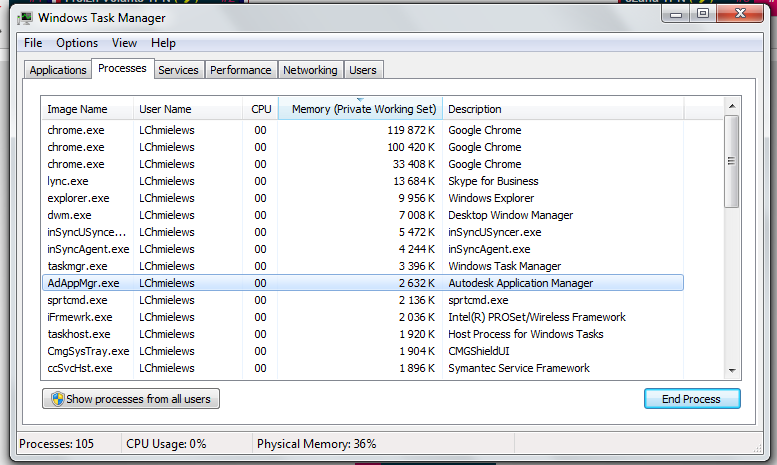Open the Help menu
This screenshot has width=777, height=465.
(x=163, y=43)
